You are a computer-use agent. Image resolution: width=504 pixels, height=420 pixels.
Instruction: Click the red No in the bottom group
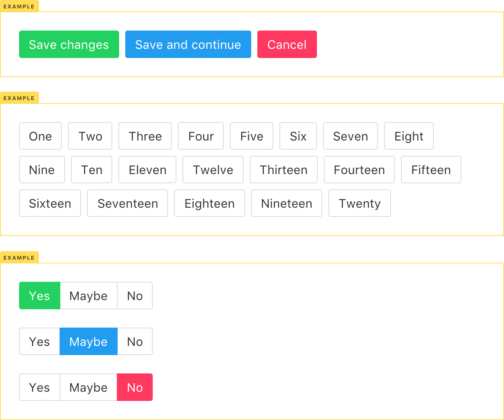(135, 387)
